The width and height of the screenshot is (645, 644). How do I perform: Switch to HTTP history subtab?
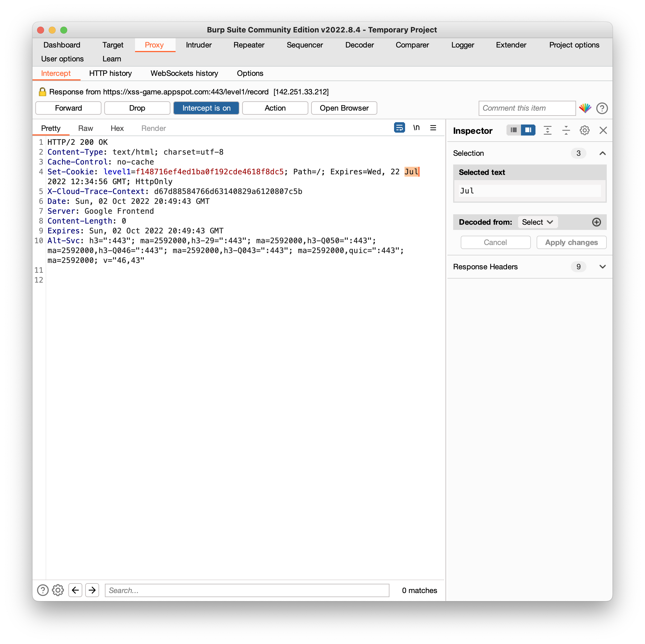coord(110,74)
